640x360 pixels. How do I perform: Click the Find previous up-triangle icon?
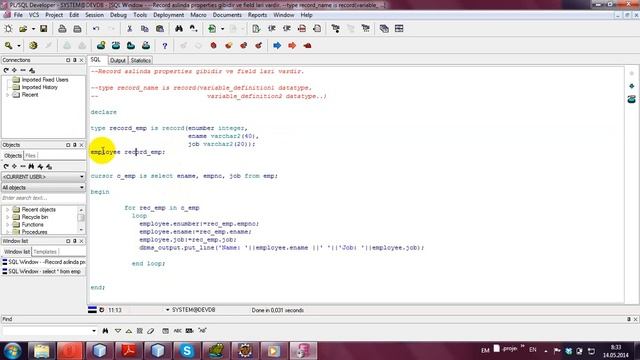[129, 331]
